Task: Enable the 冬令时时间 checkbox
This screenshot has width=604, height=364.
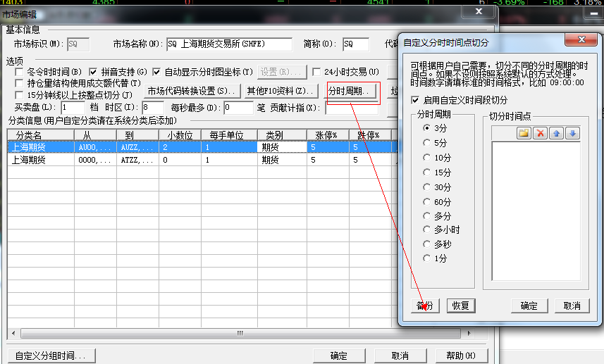Action: tap(20, 72)
